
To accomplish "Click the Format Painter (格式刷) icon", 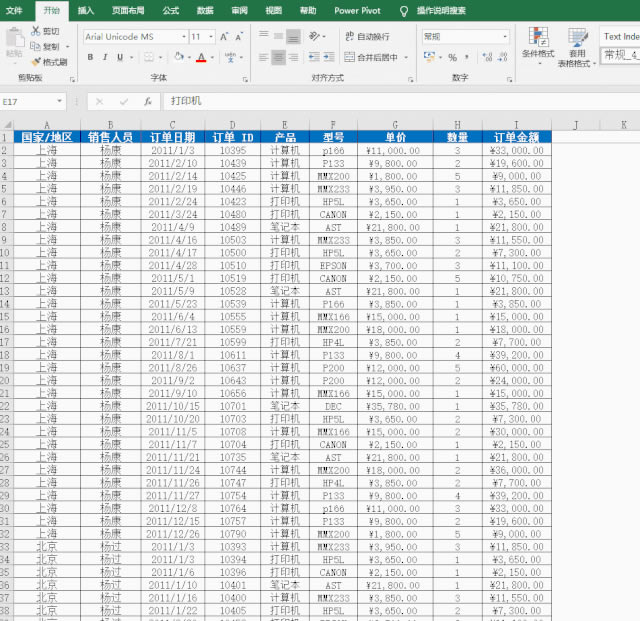I will tap(35, 62).
